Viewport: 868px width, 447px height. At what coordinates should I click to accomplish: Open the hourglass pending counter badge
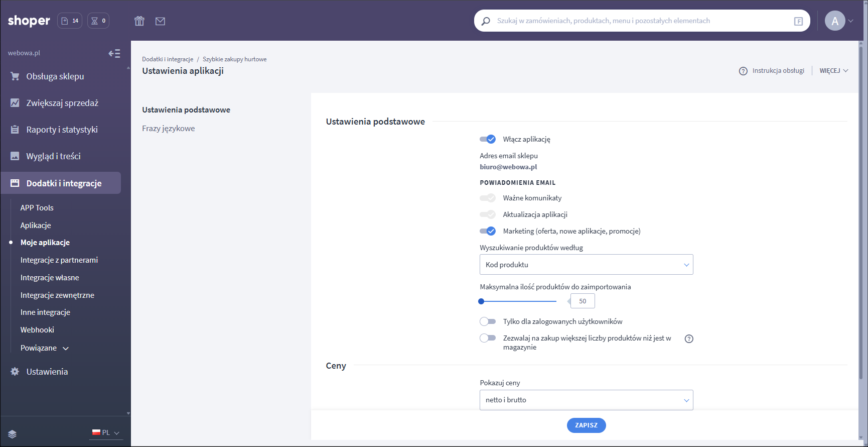point(98,21)
